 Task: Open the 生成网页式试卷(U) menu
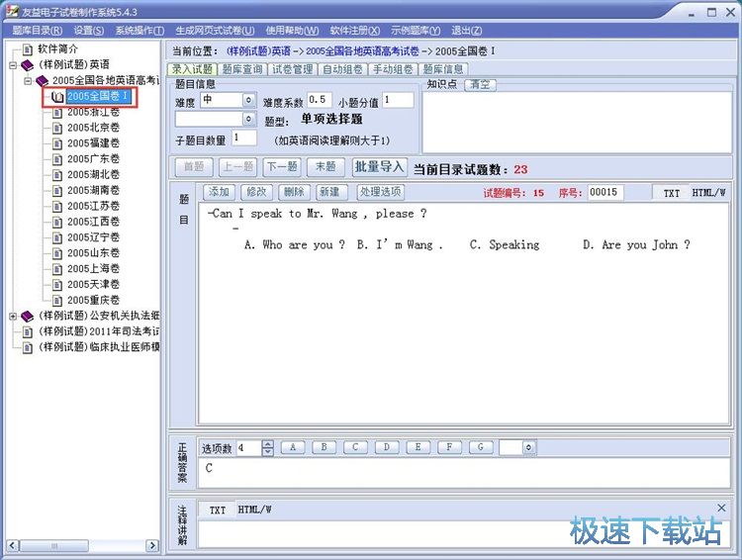coord(215,31)
